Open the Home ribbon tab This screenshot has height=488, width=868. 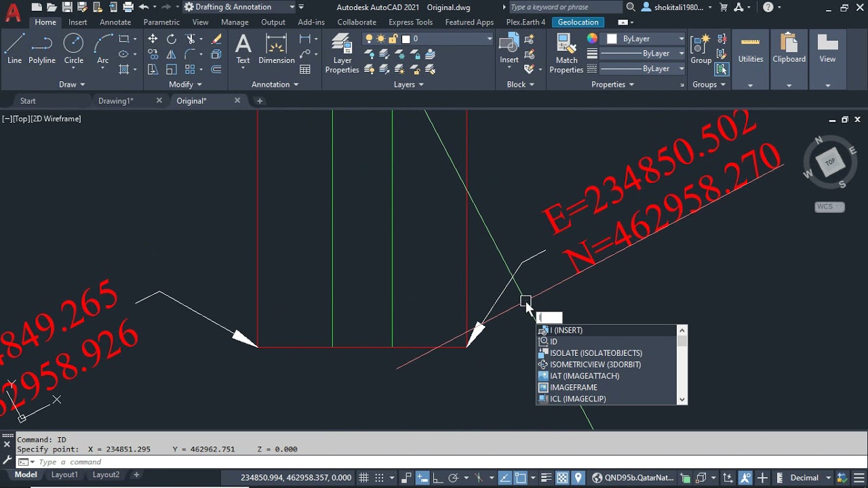(x=45, y=22)
